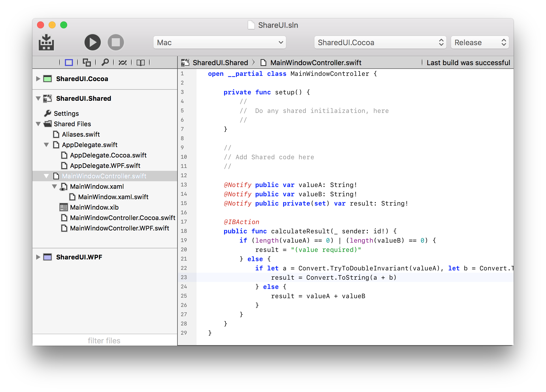Select the crossed-lines icon in sidebar toolbar
546x392 pixels.
click(123, 63)
